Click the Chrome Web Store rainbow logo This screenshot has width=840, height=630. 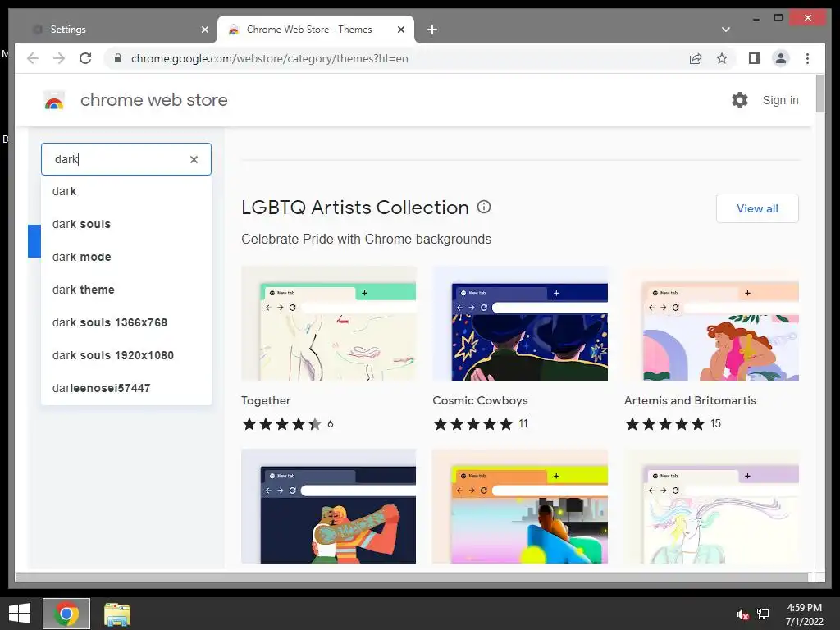tap(54, 100)
